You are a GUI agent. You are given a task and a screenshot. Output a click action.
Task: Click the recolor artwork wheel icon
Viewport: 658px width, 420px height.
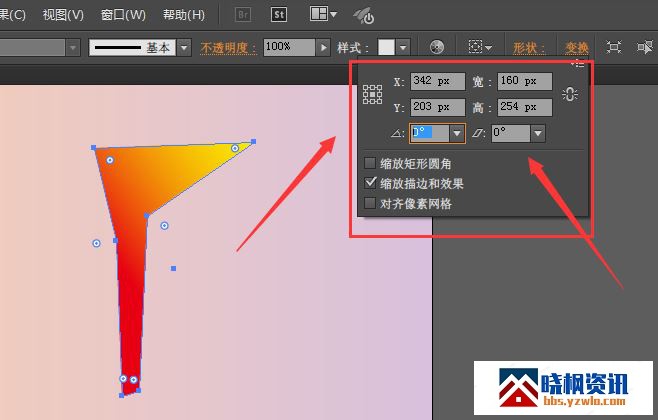[x=437, y=47]
